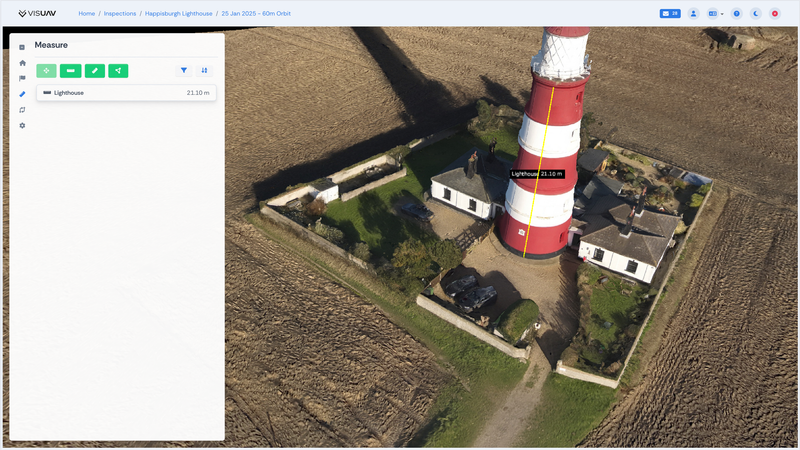Open the inbox notifications badge
The height and width of the screenshot is (450, 800).
point(670,14)
